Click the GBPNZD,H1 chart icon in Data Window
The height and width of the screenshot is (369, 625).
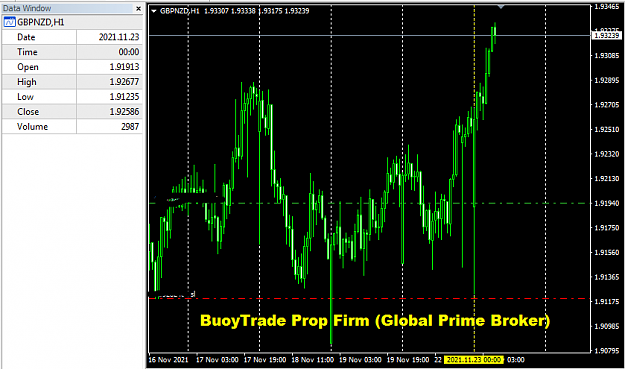[9, 22]
